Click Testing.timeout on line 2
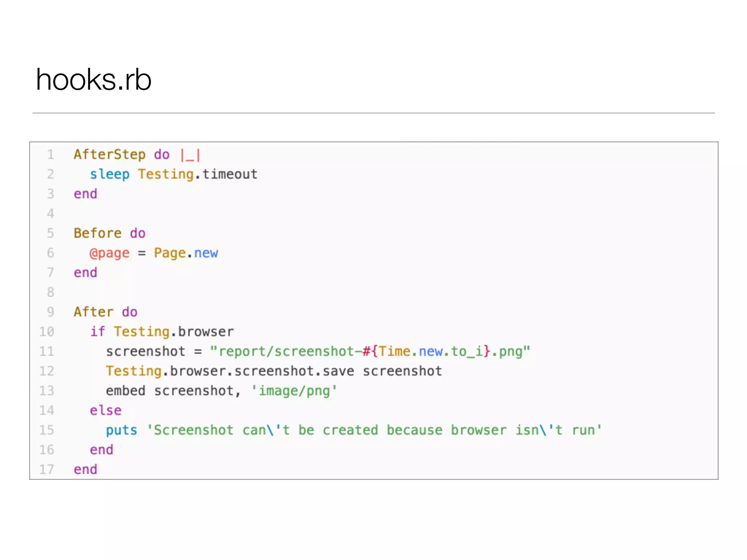The width and height of the screenshot is (747, 560). tap(197, 174)
